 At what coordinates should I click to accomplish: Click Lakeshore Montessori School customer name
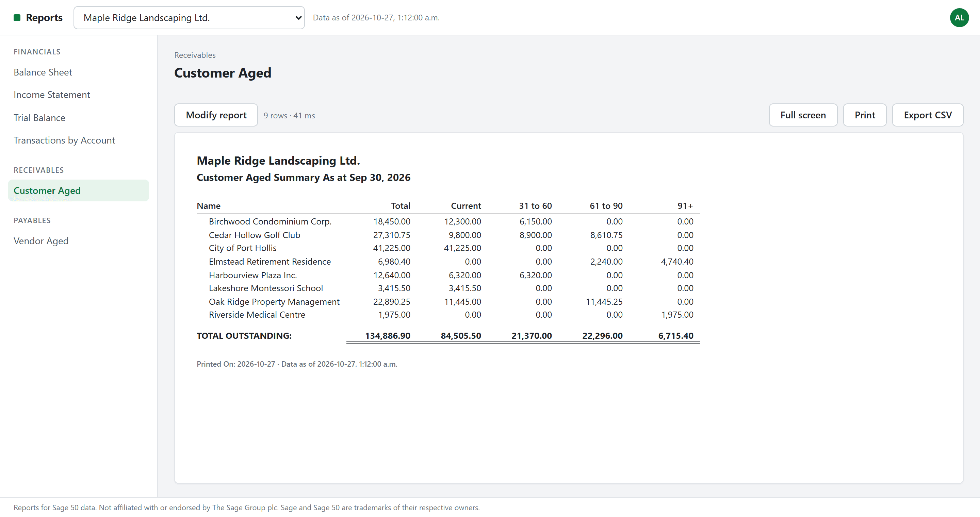(266, 288)
